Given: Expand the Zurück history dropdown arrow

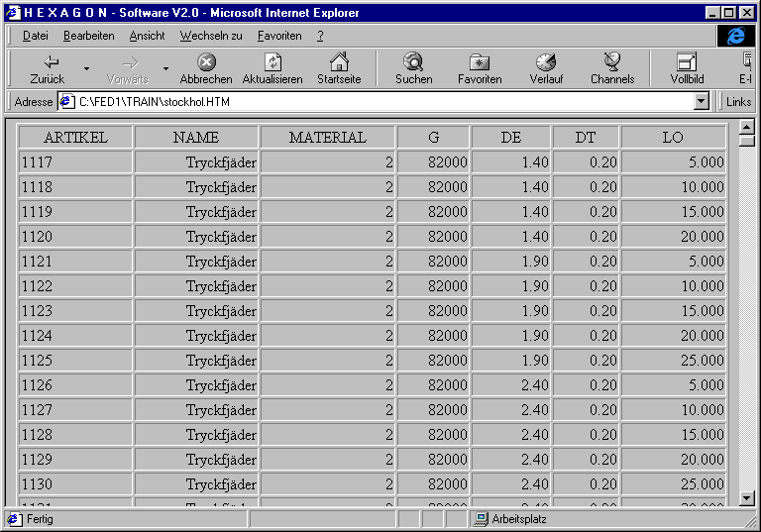Looking at the screenshot, I should click(86, 69).
